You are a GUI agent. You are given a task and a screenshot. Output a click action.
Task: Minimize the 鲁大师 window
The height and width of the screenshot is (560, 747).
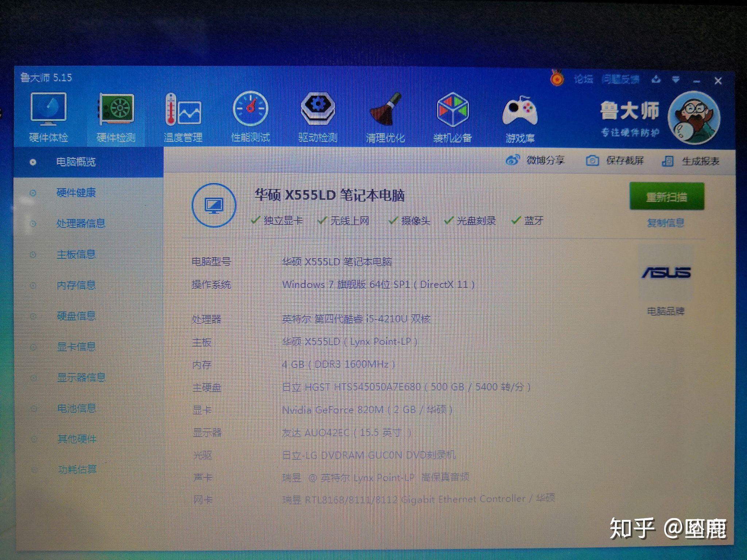[x=697, y=81]
